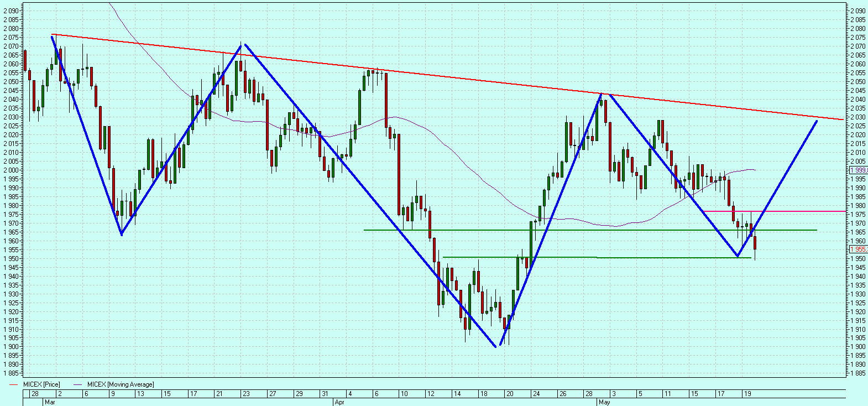This screenshot has width=868, height=406.
Task: Click 2 075 on the right price axis
Action: (858, 37)
